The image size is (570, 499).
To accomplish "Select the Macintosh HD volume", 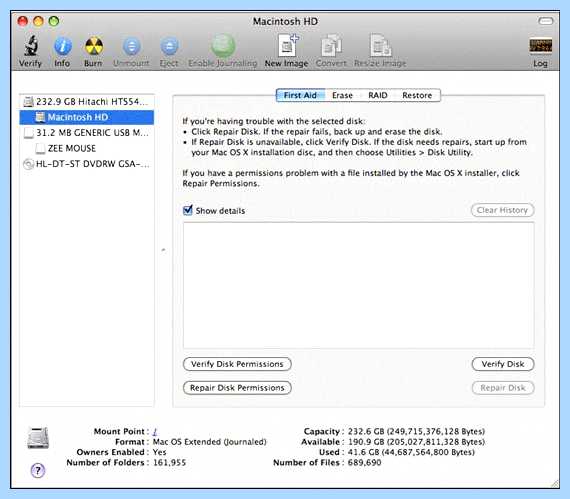I will click(87, 117).
